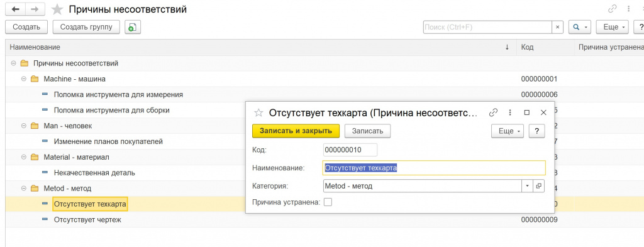Click the Записать button
Image resolution: width=644 pixels, height=247 pixels.
(x=367, y=131)
